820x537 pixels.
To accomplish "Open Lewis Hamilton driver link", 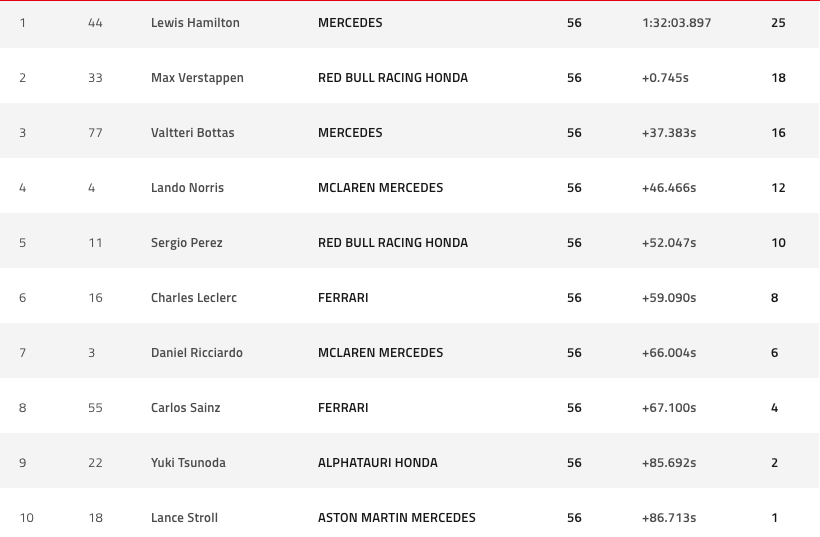I will tap(195, 23).
